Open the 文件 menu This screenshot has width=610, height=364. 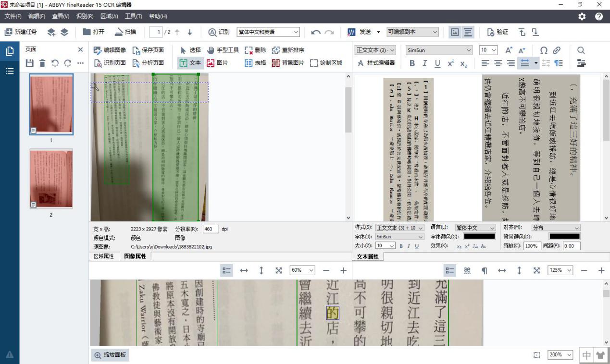[13, 16]
